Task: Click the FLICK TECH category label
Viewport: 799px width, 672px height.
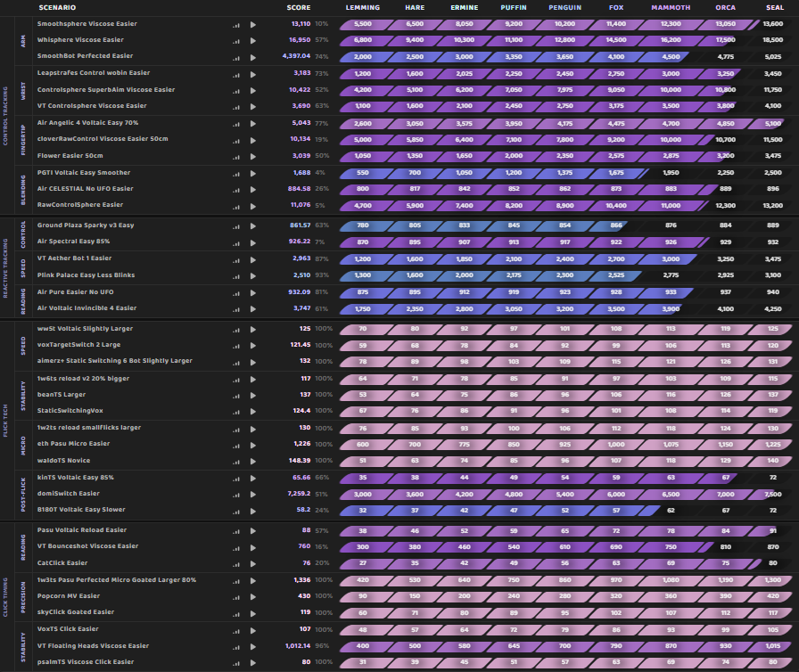Action: coord(5,421)
